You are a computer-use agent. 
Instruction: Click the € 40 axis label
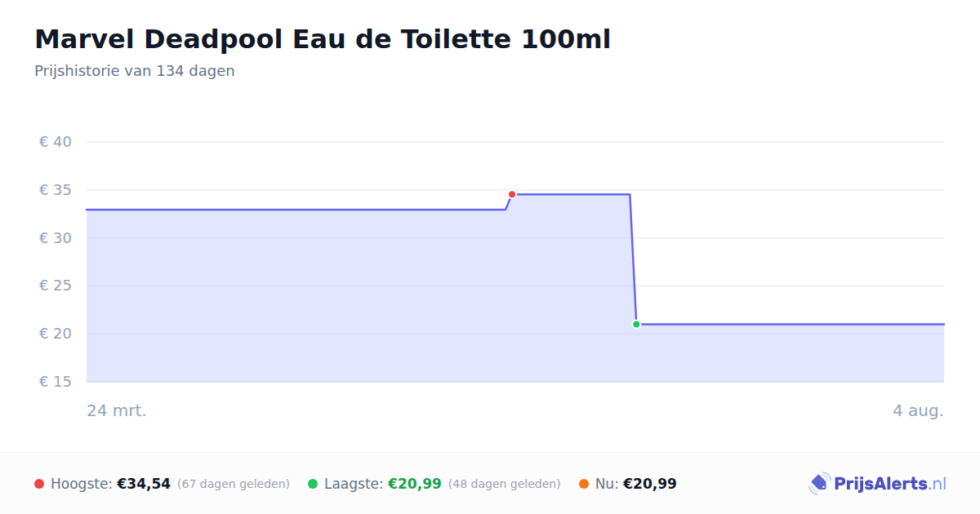point(56,142)
